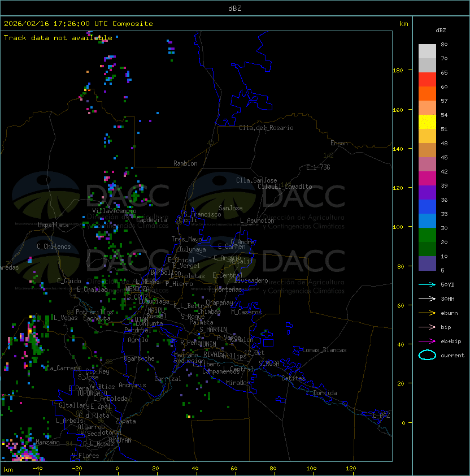Click the MENDOZA city label

pos(136,289)
